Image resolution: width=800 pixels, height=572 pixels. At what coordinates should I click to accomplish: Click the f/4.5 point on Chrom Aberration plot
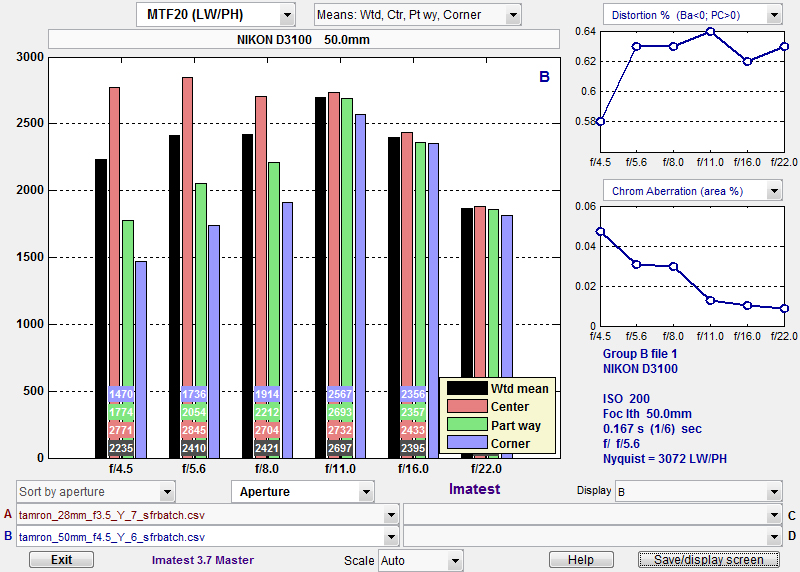(601, 232)
